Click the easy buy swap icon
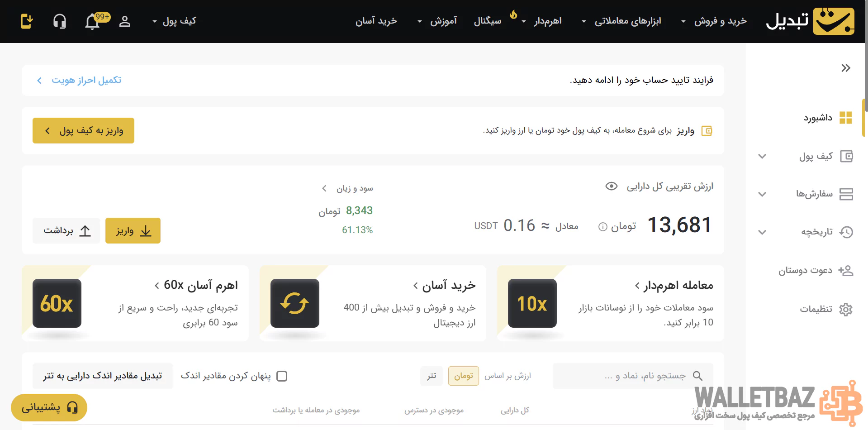Screen dimensions: 868x430 coord(294,303)
